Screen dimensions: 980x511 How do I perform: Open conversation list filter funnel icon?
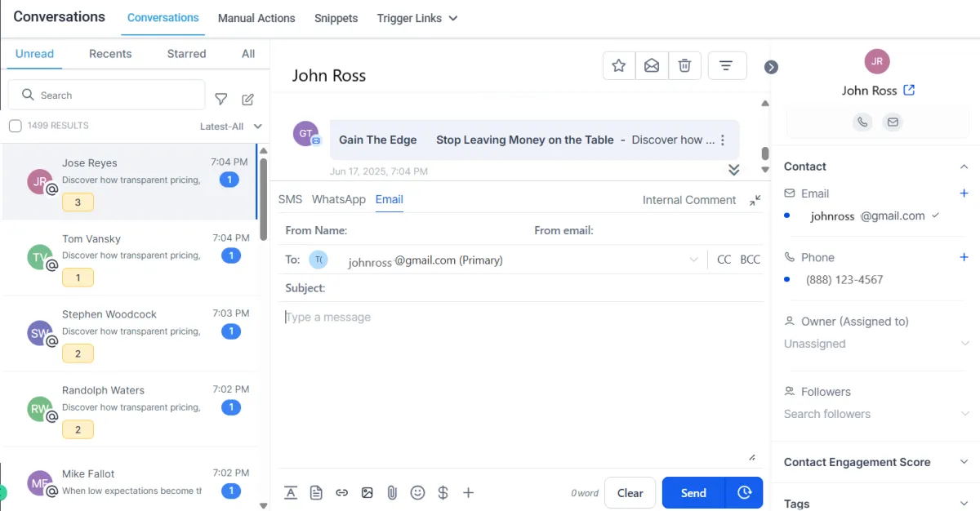coord(220,99)
